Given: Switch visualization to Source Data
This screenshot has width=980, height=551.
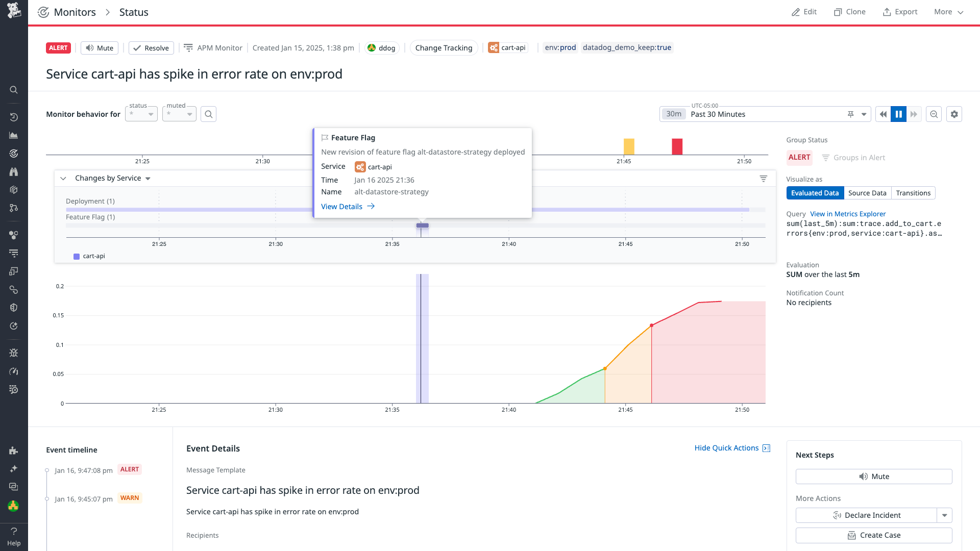Looking at the screenshot, I should (867, 193).
